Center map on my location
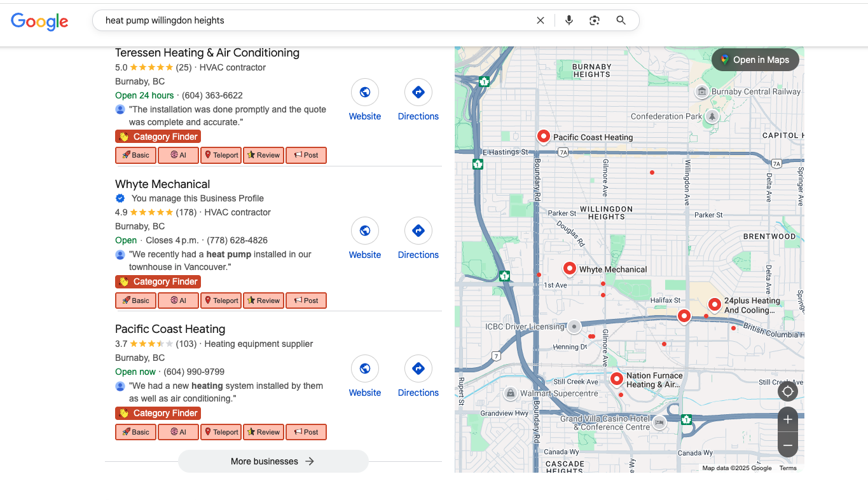The width and height of the screenshot is (868, 500). pos(788,391)
